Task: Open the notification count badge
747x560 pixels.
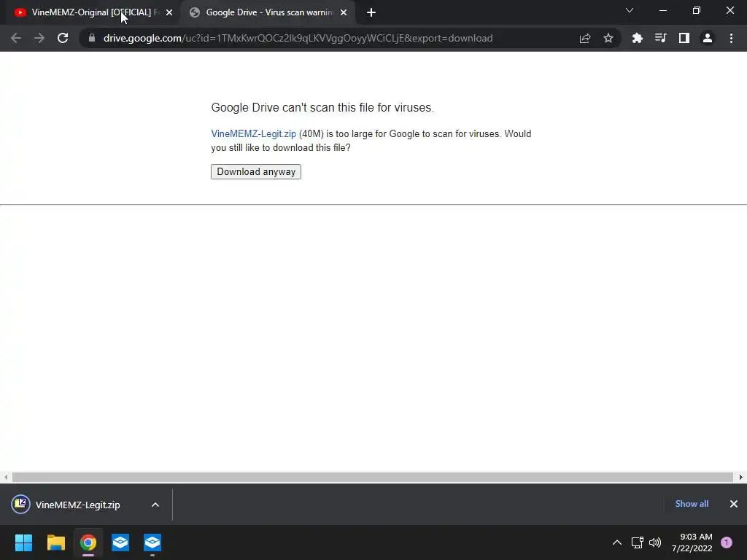Action: pyautogui.click(x=727, y=542)
